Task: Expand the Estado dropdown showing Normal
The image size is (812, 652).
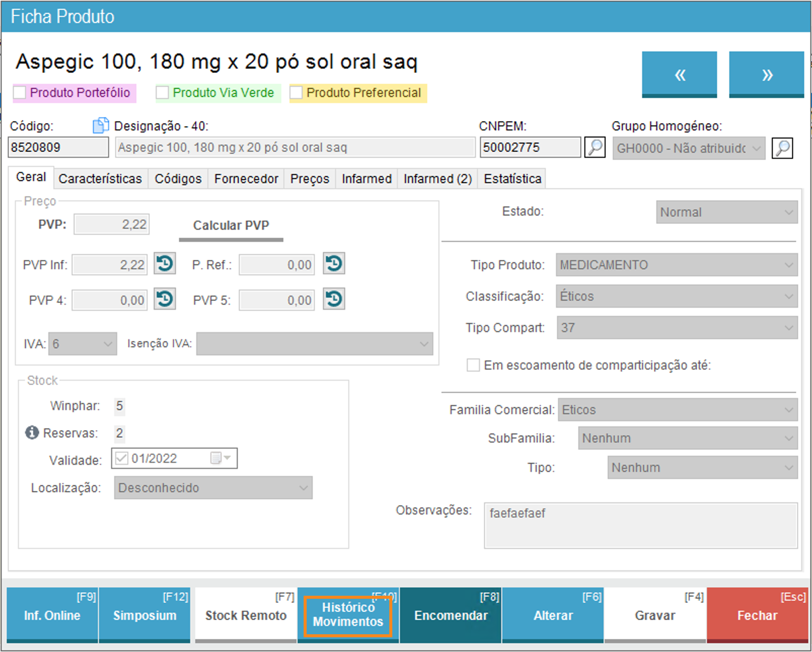Action: 726,212
